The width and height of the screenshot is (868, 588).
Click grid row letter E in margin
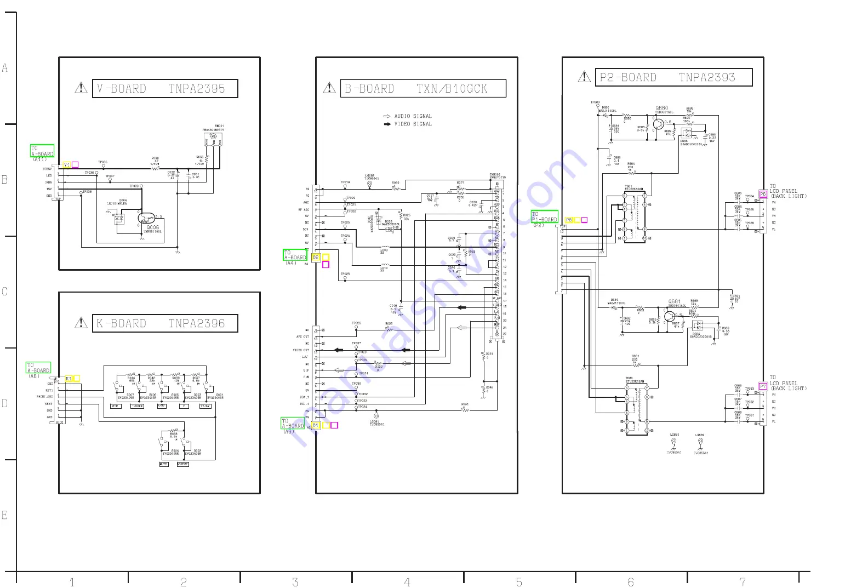click(x=5, y=515)
